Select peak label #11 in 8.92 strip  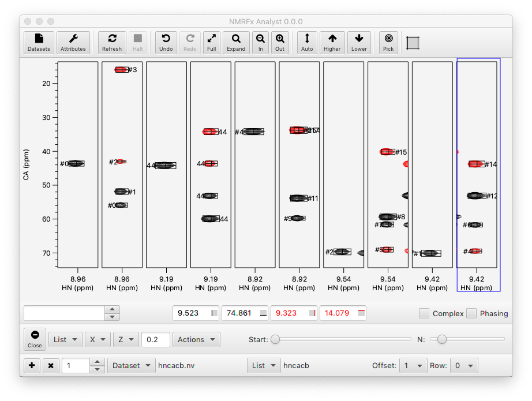[313, 198]
